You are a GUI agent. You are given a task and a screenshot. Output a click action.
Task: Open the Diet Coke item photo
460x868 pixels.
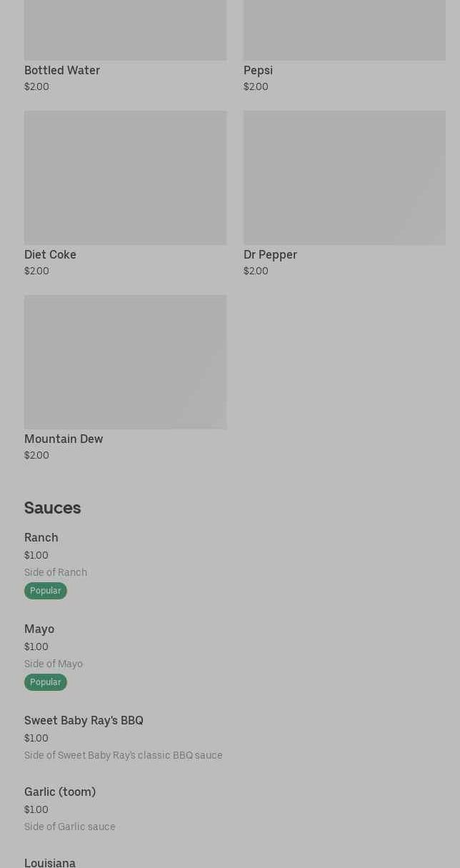[125, 177]
